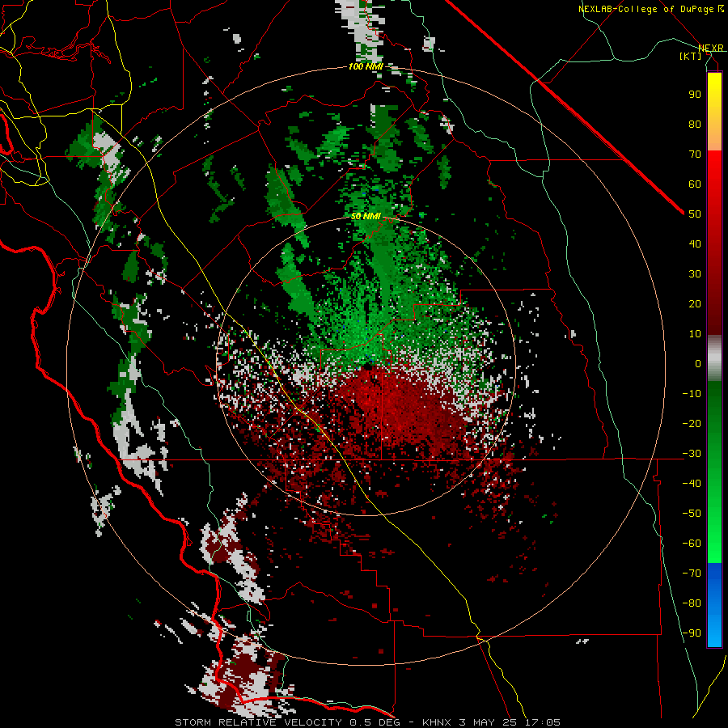Click the 20 value on velocity legend
Viewport: 728px width, 728px height.
(695, 303)
